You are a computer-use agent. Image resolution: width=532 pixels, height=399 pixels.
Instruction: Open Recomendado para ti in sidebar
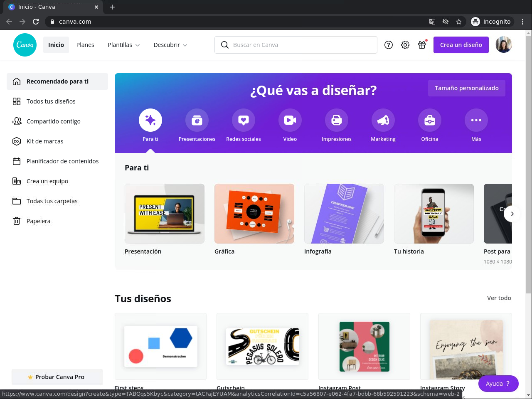57,81
